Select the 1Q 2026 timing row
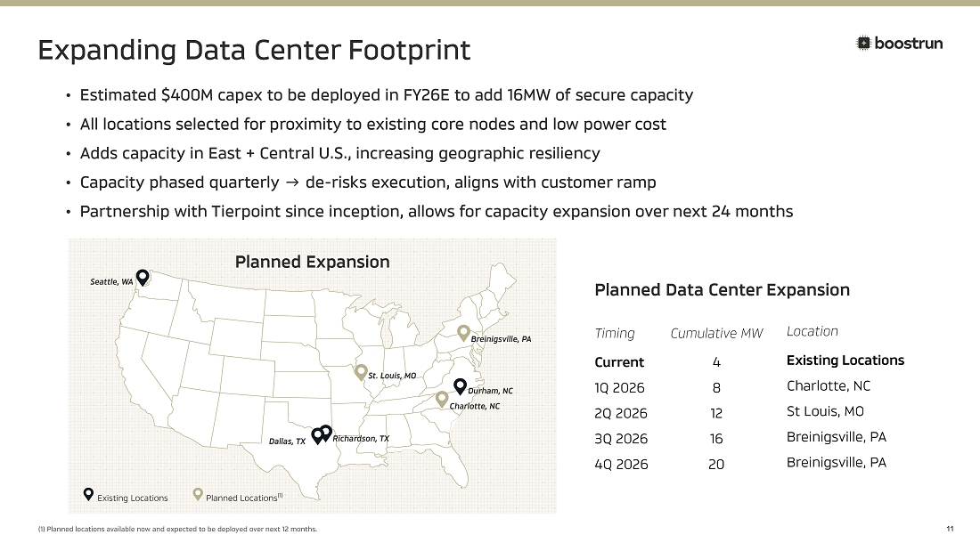This screenshot has width=980, height=551. pos(619,388)
